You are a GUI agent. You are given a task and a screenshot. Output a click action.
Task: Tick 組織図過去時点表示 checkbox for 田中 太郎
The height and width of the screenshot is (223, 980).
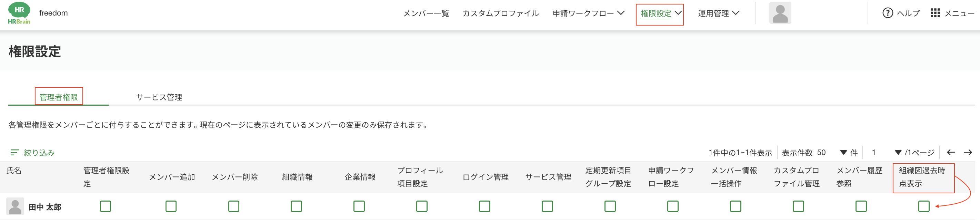[923, 206]
